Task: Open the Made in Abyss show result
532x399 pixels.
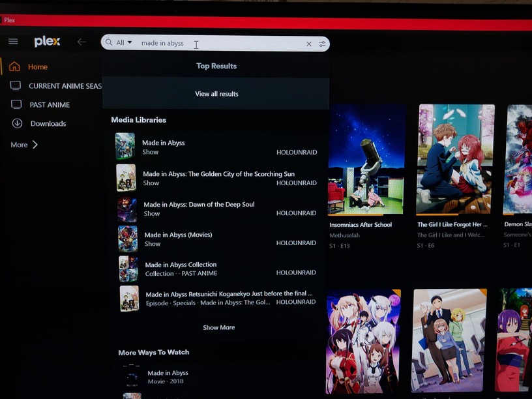Action: pos(216,147)
